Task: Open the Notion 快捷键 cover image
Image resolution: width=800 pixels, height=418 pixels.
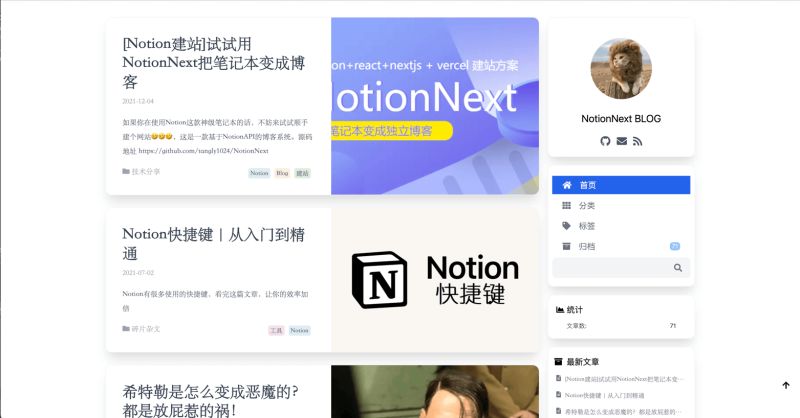Action: coord(435,280)
